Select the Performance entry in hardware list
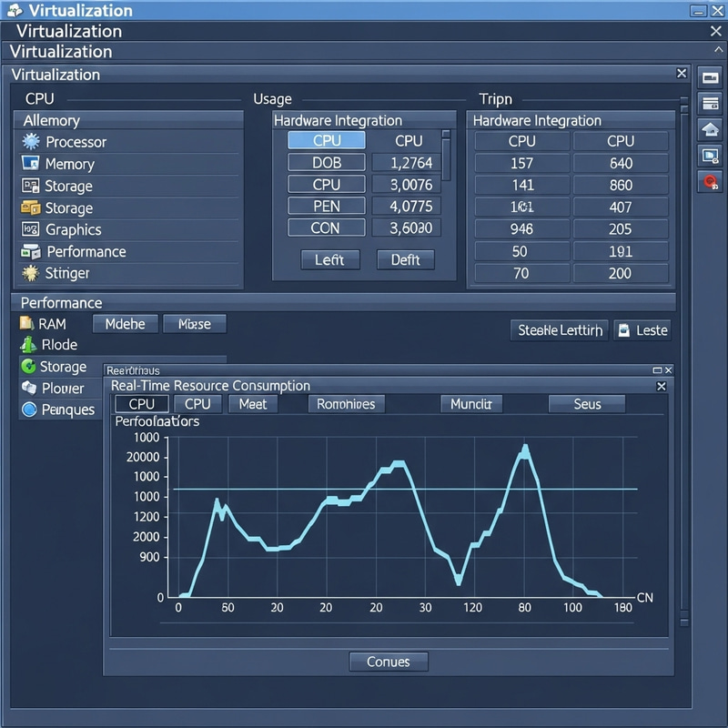This screenshot has width=728, height=728. click(86, 252)
